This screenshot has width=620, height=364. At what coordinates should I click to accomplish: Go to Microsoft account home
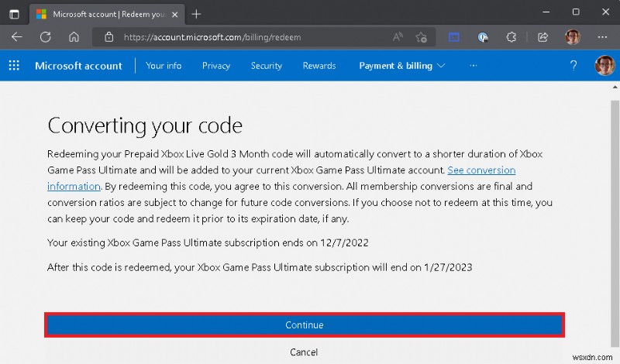(x=78, y=66)
